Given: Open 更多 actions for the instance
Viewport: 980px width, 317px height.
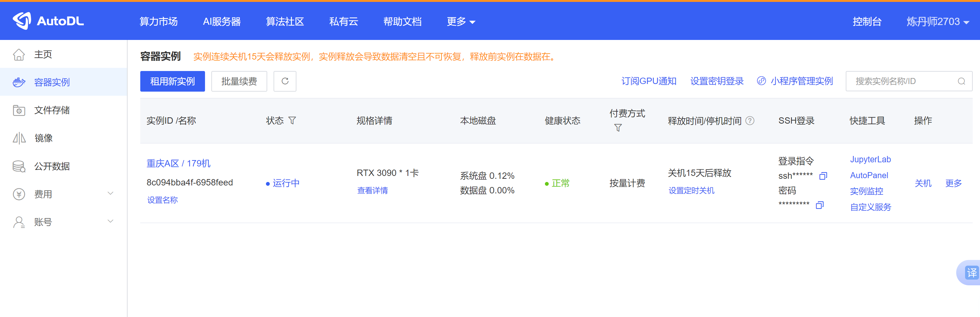Looking at the screenshot, I should [x=953, y=183].
